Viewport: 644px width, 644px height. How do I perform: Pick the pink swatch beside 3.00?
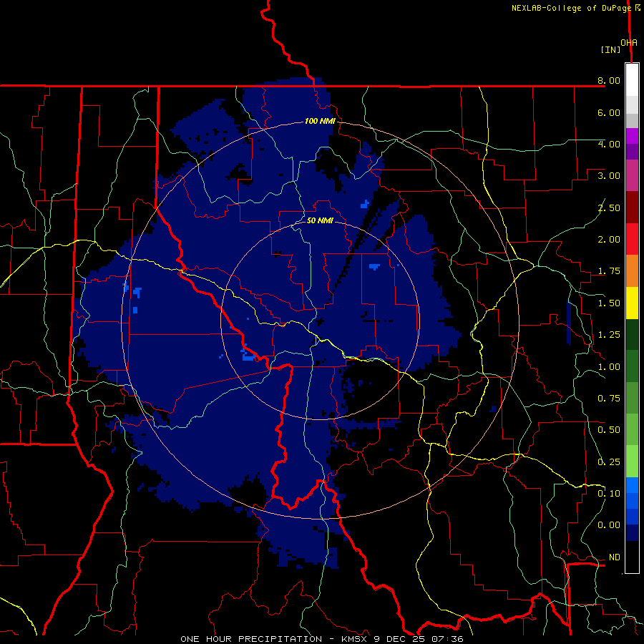(x=632, y=176)
